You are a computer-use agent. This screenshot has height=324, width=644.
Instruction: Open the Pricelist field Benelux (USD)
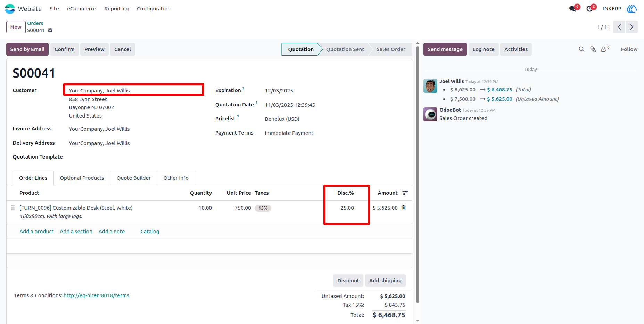(282, 119)
